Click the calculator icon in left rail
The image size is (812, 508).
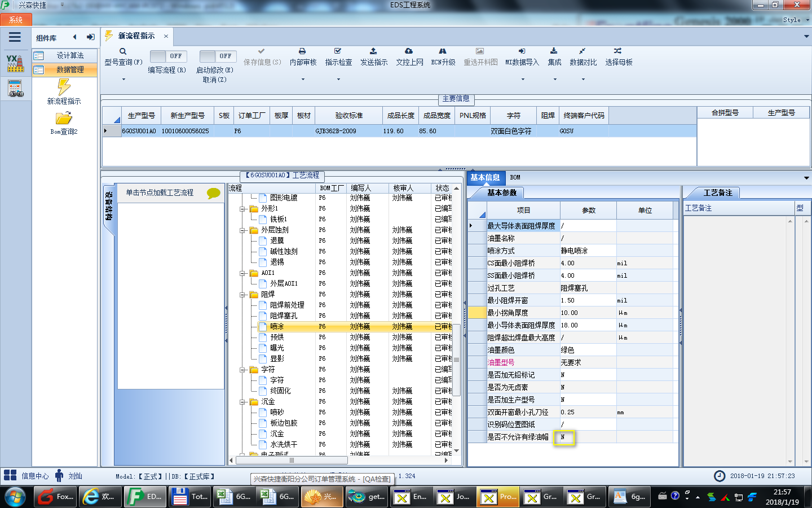pos(15,89)
